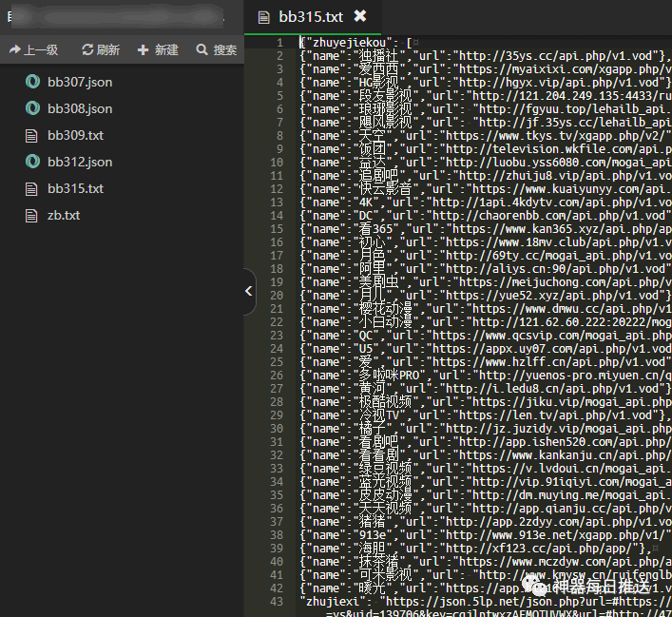Viewport: 672px width, 617px height.
Task: Open the bb307.json file
Action: (x=80, y=82)
